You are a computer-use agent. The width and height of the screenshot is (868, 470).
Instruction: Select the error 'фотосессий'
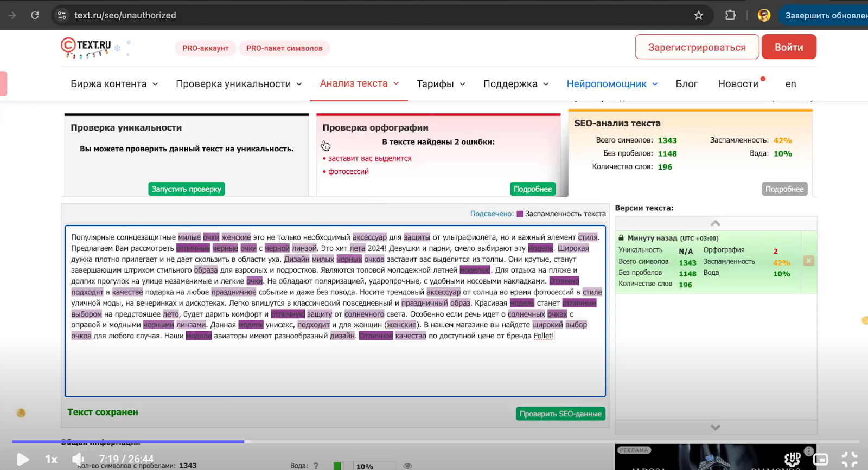click(x=348, y=171)
